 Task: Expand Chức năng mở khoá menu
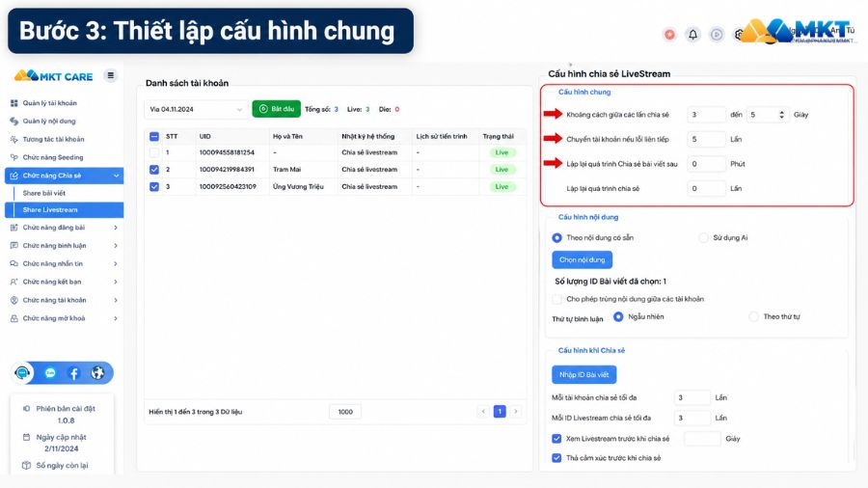[64, 318]
